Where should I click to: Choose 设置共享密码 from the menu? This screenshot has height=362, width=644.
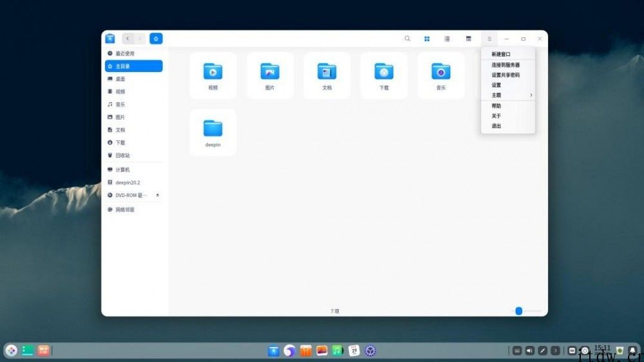tap(508, 75)
